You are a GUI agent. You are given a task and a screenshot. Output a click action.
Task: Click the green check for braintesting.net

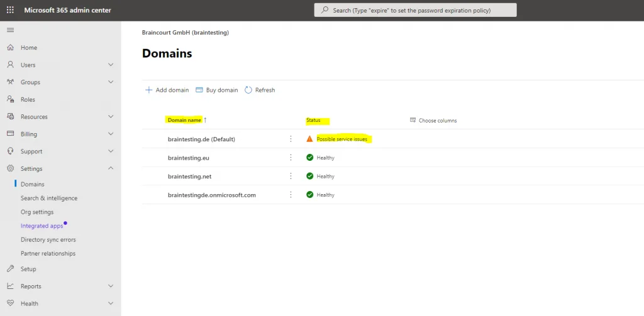pos(309,176)
